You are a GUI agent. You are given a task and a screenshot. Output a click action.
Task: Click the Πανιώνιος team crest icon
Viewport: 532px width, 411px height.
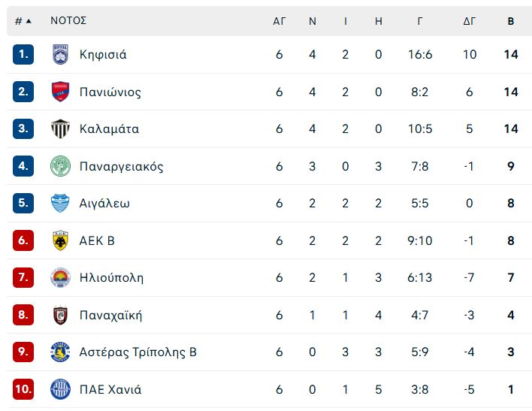[x=60, y=92]
